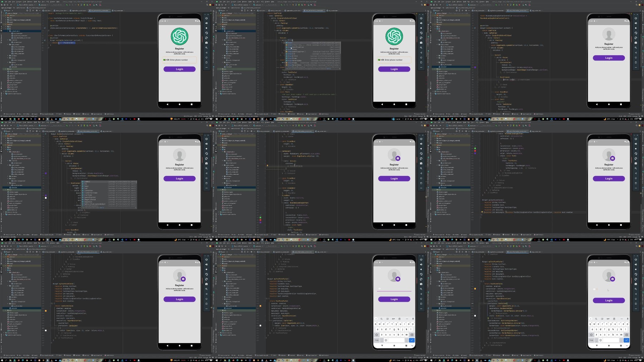The width and height of the screenshot is (644, 362).
Task: Click emulator toolbar home circle in bottom-right screenshot
Action: tap(636, 299)
